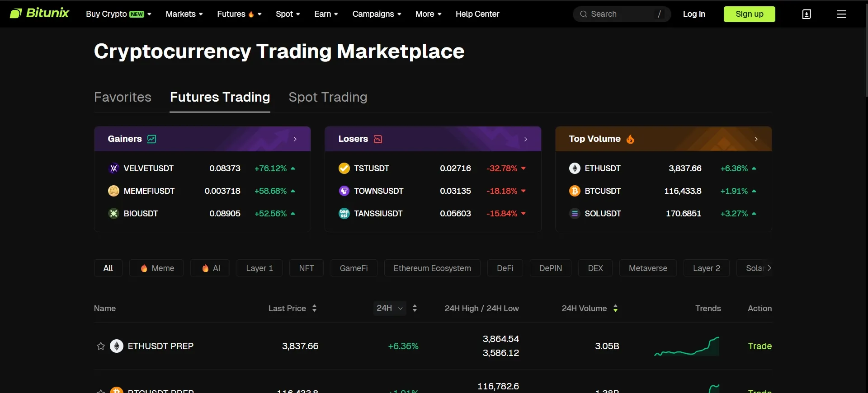Image resolution: width=868 pixels, height=393 pixels.
Task: Click the TSTUSDT coin icon
Action: tap(344, 168)
